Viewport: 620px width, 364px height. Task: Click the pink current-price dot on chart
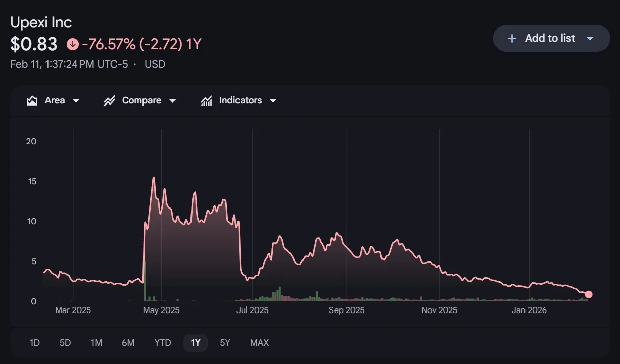(x=588, y=294)
